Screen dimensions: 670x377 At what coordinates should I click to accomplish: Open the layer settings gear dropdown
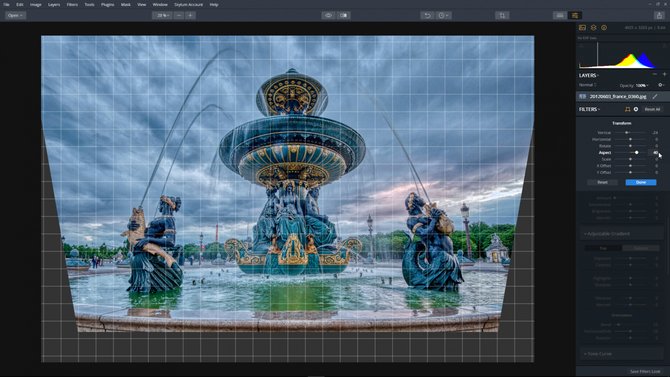click(661, 85)
